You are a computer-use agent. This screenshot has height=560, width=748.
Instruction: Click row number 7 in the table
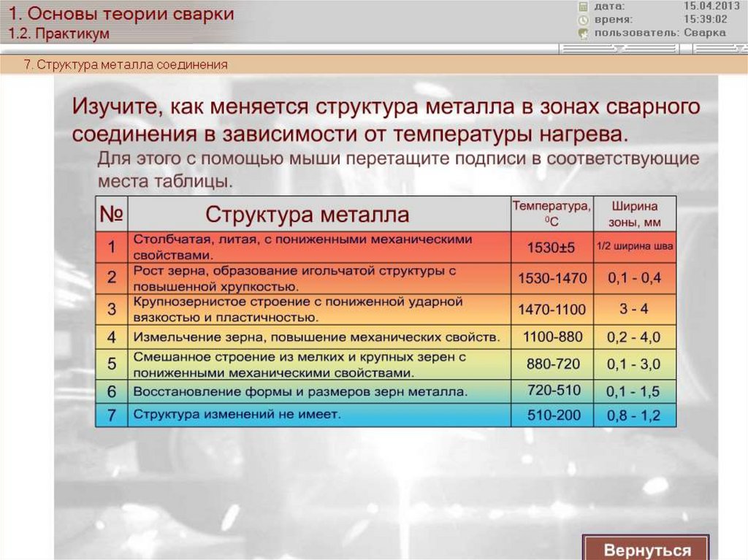click(x=112, y=415)
